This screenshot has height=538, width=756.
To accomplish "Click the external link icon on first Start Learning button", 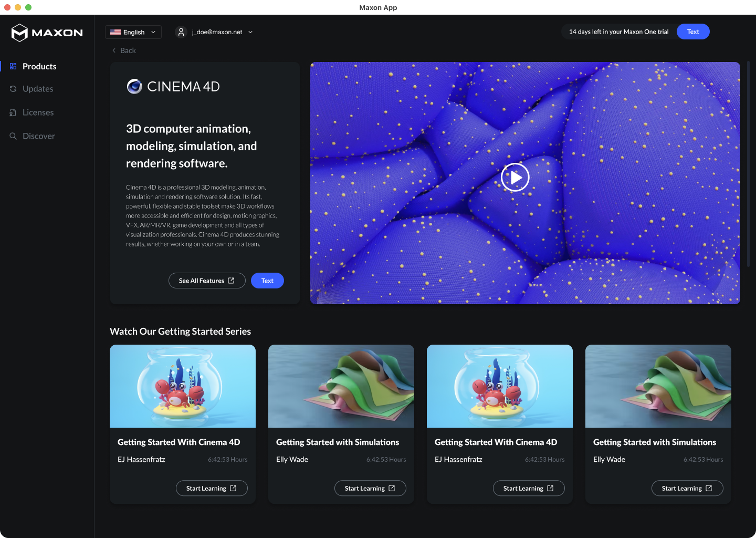I will click(233, 488).
